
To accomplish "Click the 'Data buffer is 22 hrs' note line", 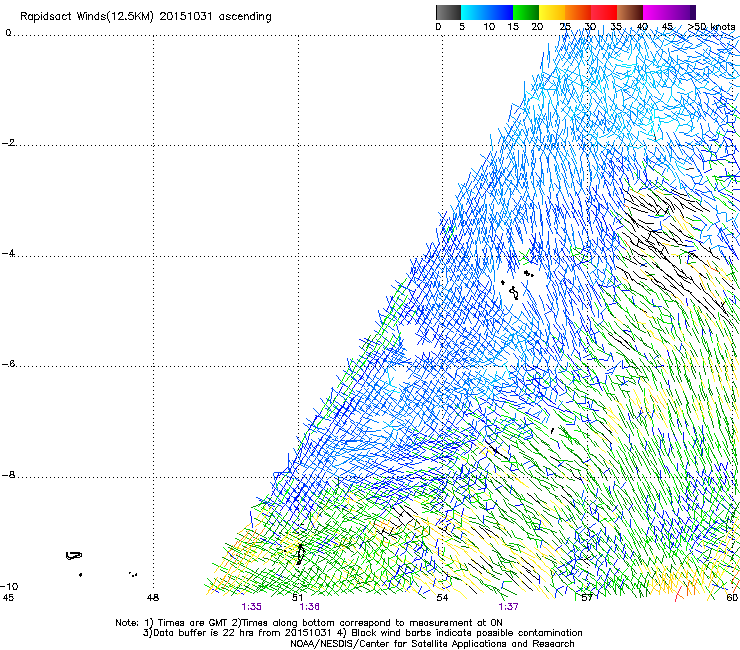I will (362, 633).
